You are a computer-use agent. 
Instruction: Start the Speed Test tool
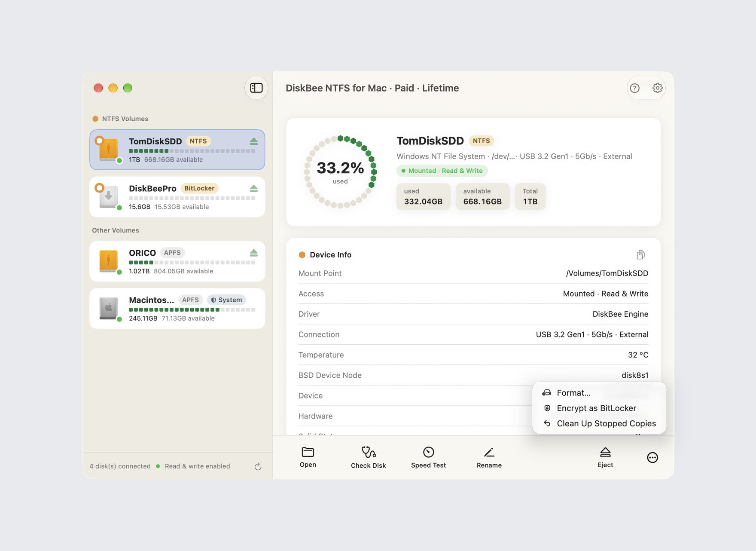tap(428, 457)
